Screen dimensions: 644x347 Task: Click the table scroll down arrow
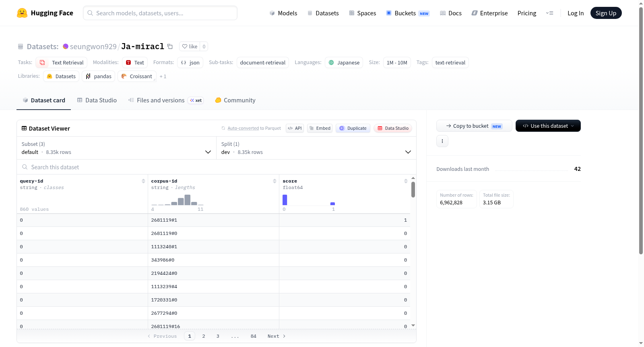tap(413, 325)
